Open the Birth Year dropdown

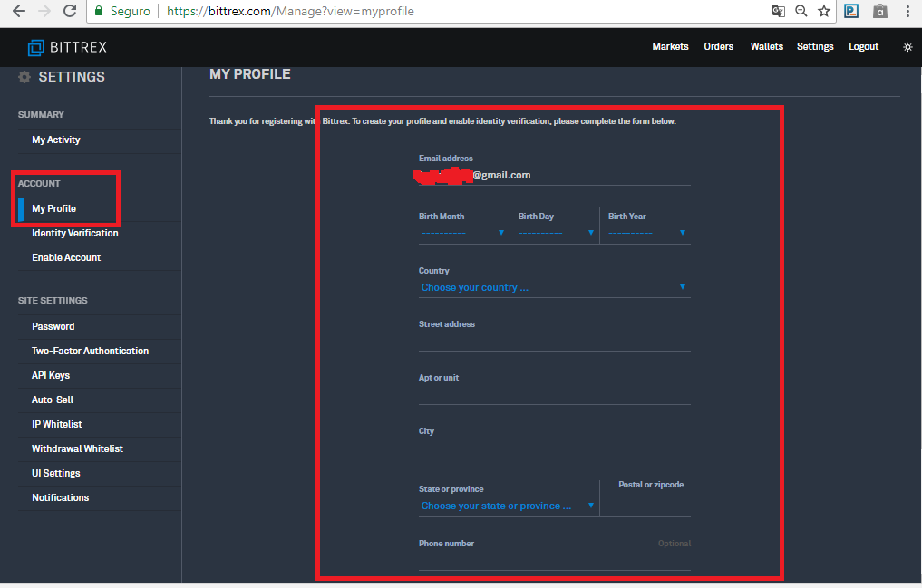tap(646, 233)
